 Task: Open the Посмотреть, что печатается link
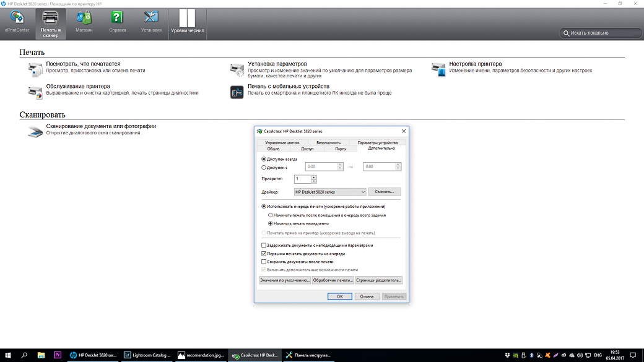(83, 64)
